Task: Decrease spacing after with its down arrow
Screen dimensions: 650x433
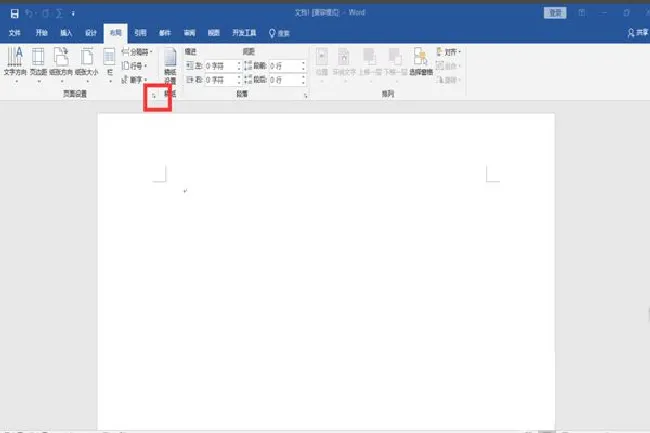Action: pyautogui.click(x=304, y=82)
